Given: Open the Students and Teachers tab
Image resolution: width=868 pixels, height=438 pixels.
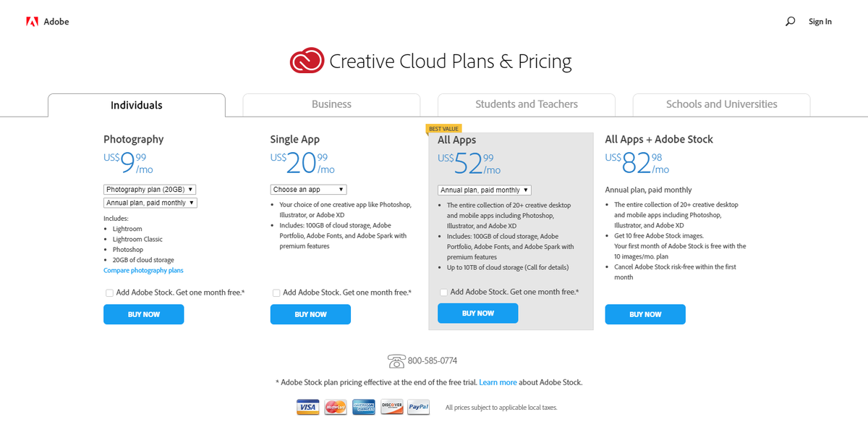Looking at the screenshot, I should [527, 104].
